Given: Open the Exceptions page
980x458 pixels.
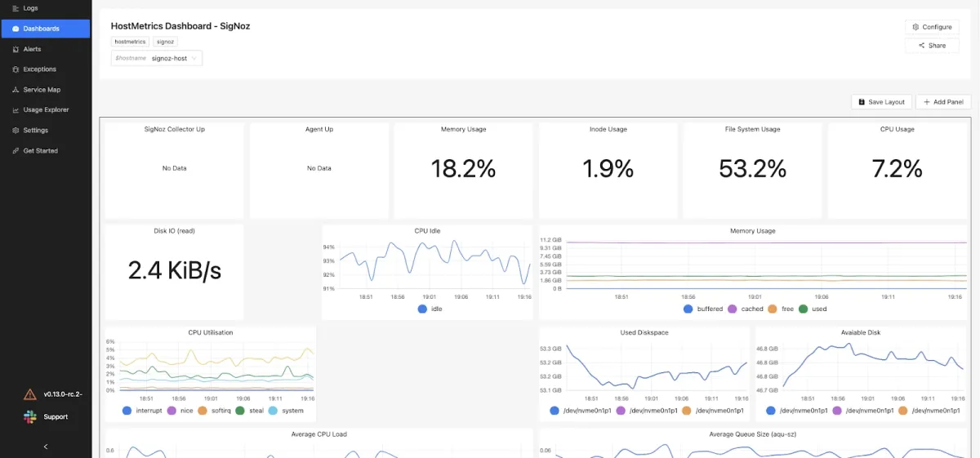Looking at the screenshot, I should click(45, 69).
